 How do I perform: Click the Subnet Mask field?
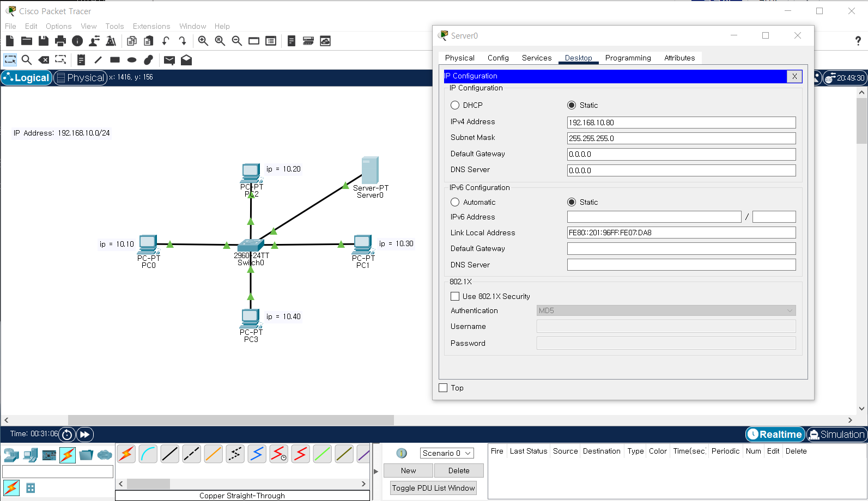[x=681, y=138]
